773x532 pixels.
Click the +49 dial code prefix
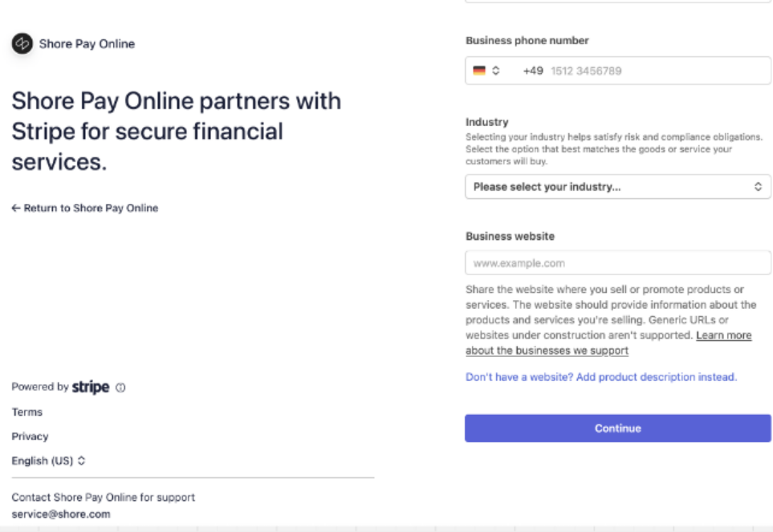pyautogui.click(x=533, y=71)
